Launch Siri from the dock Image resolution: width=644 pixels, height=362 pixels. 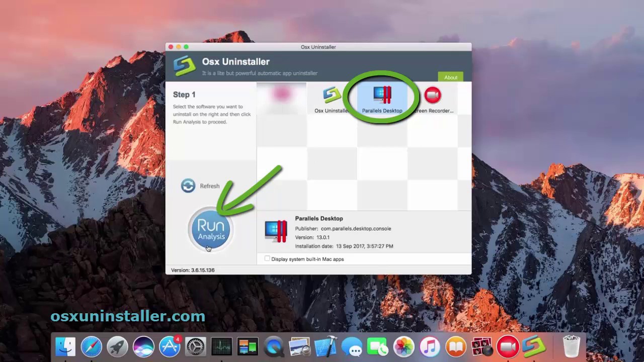(143, 346)
